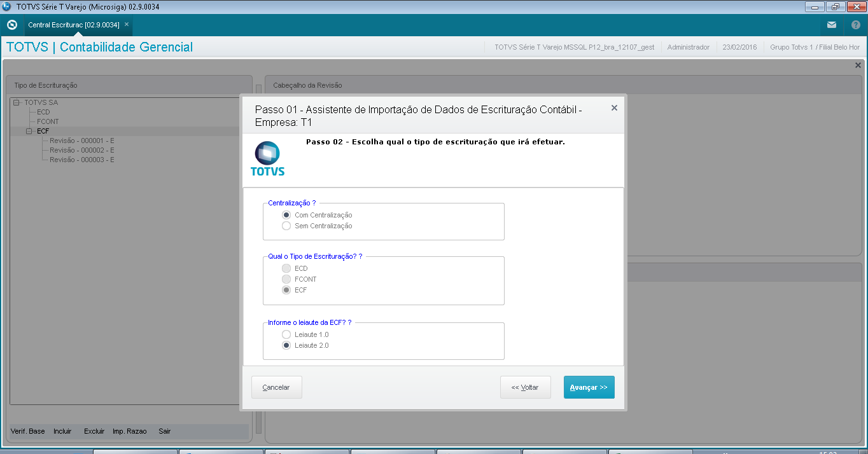
Task: Click the Cancelar button
Action: [x=276, y=387]
